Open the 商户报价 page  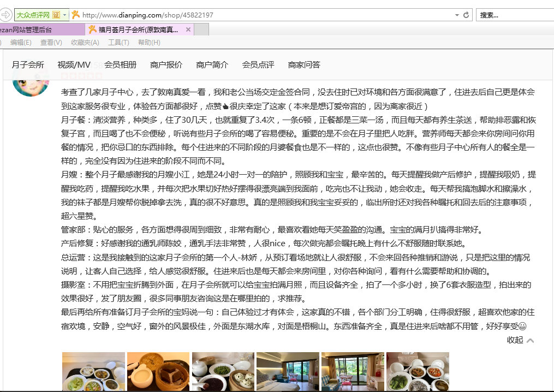166,64
